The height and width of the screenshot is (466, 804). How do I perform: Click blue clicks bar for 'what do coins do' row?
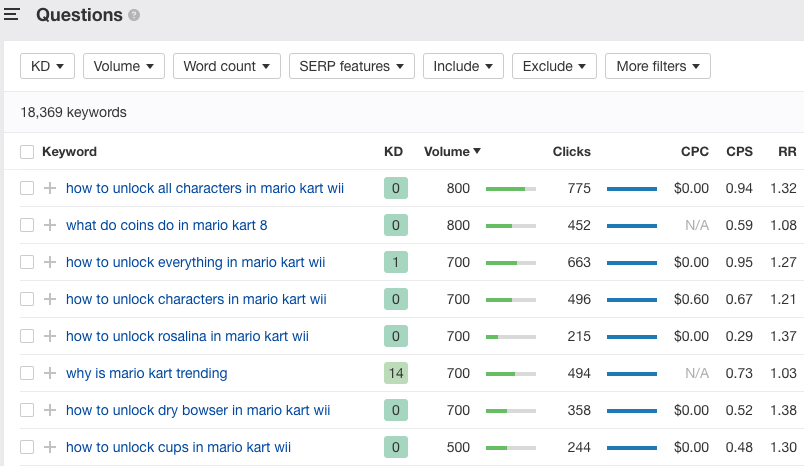632,226
